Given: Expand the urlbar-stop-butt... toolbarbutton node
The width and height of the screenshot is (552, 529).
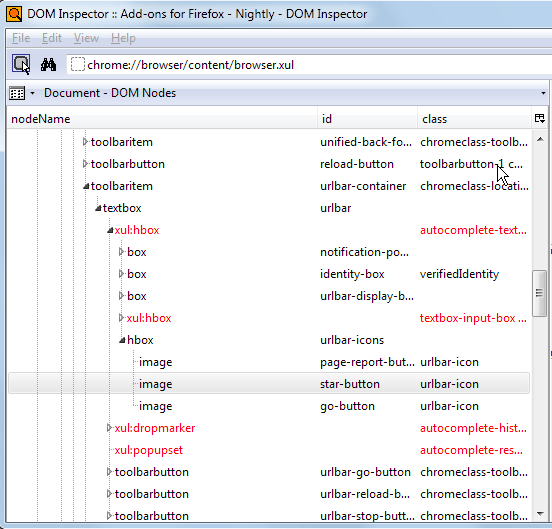Looking at the screenshot, I should click(109, 516).
